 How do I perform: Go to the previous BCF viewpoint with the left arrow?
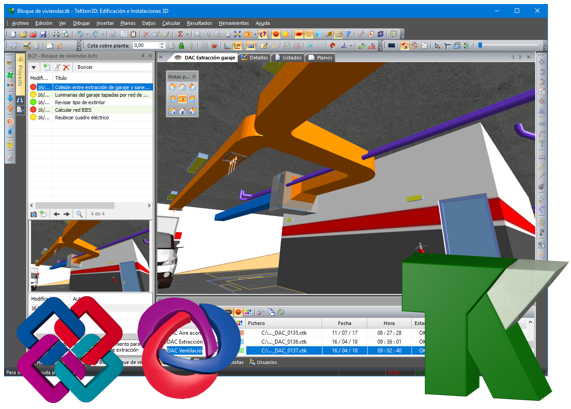click(x=56, y=214)
